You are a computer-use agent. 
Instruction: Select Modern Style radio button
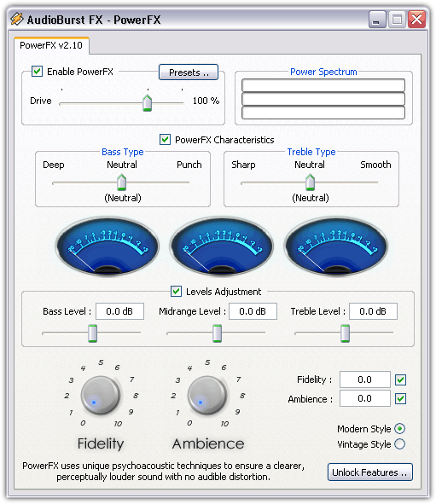(399, 428)
